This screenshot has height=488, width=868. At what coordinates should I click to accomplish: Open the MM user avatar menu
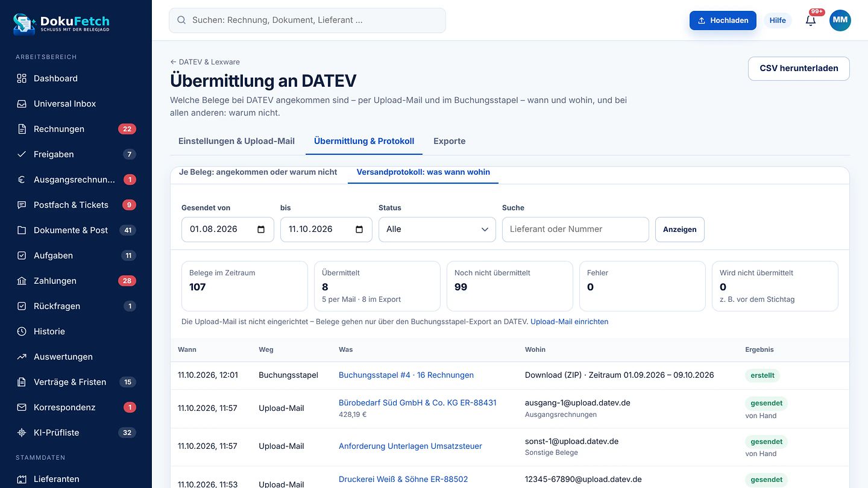pyautogui.click(x=840, y=20)
